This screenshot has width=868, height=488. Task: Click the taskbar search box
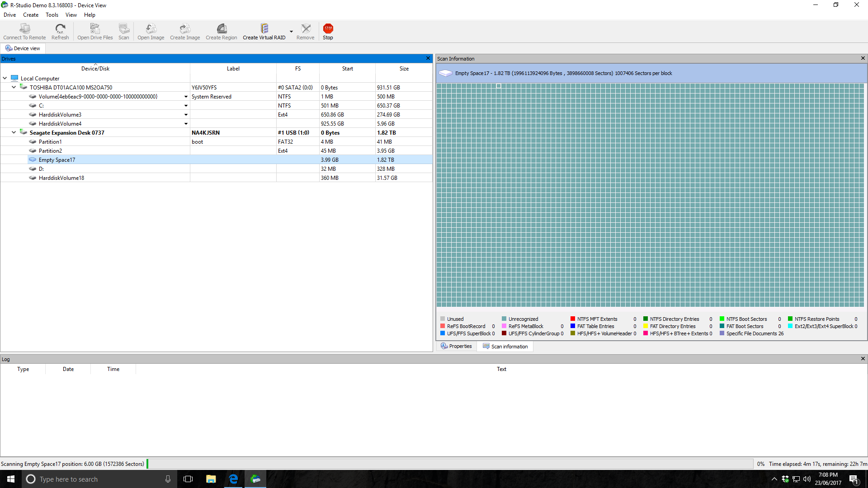point(99,479)
